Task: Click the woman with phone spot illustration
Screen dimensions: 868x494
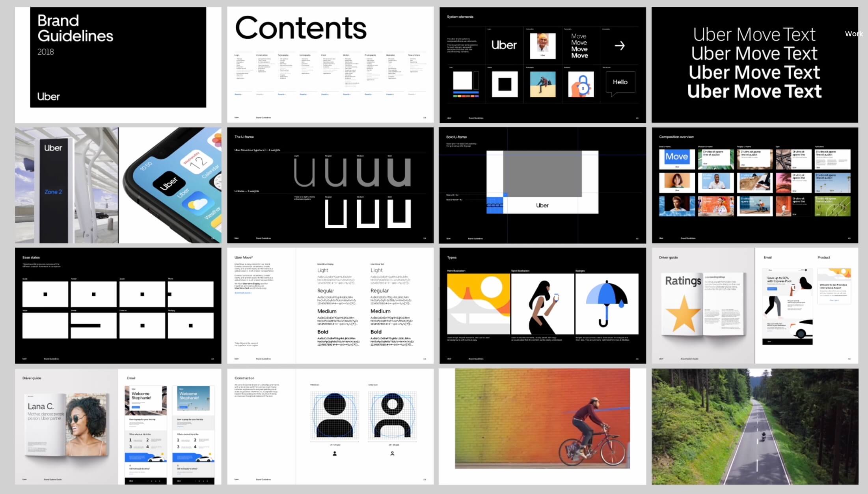Action: pyautogui.click(x=543, y=304)
